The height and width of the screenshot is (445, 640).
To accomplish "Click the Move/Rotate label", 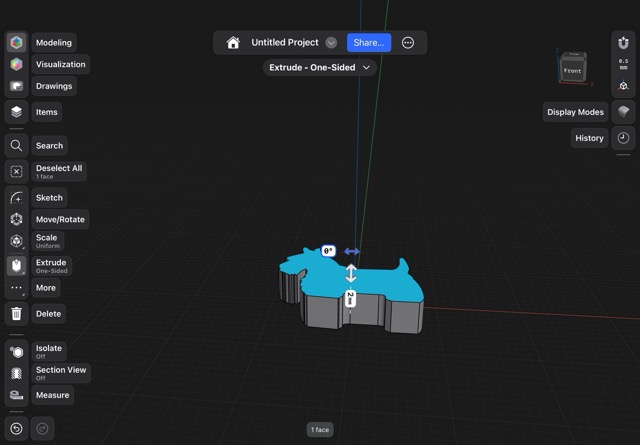I will (60, 219).
